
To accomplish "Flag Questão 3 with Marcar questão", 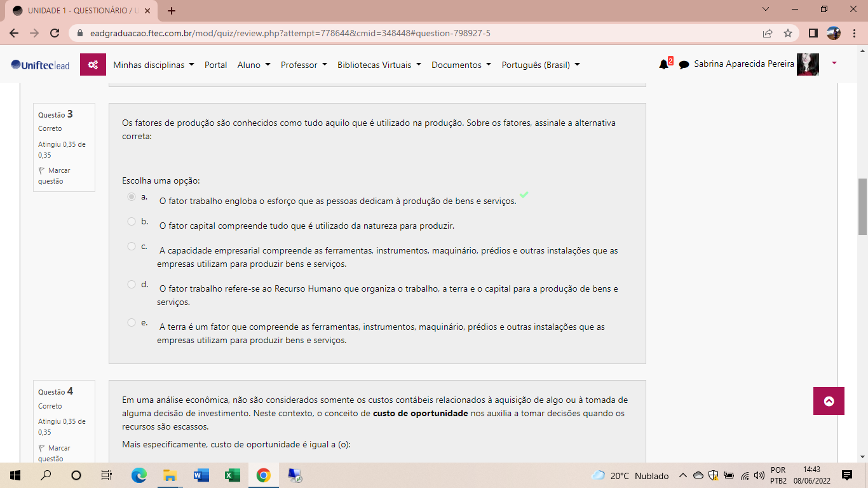I will (x=55, y=175).
